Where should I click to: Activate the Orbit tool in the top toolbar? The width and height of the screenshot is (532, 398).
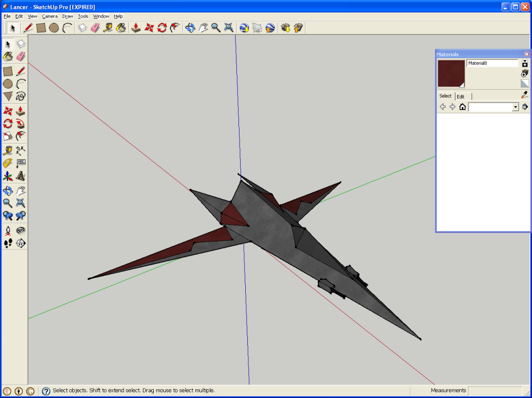tap(190, 28)
